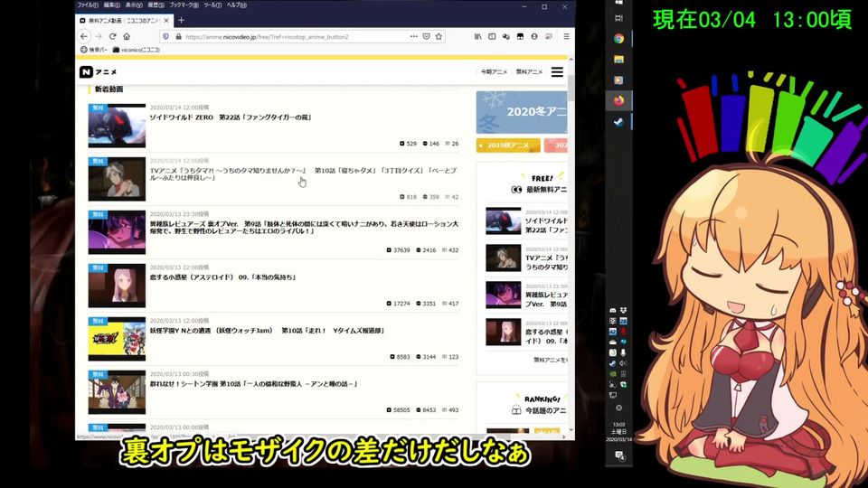
Task: Open the niconico(ニコニコ) bookmark
Action: pos(137,50)
